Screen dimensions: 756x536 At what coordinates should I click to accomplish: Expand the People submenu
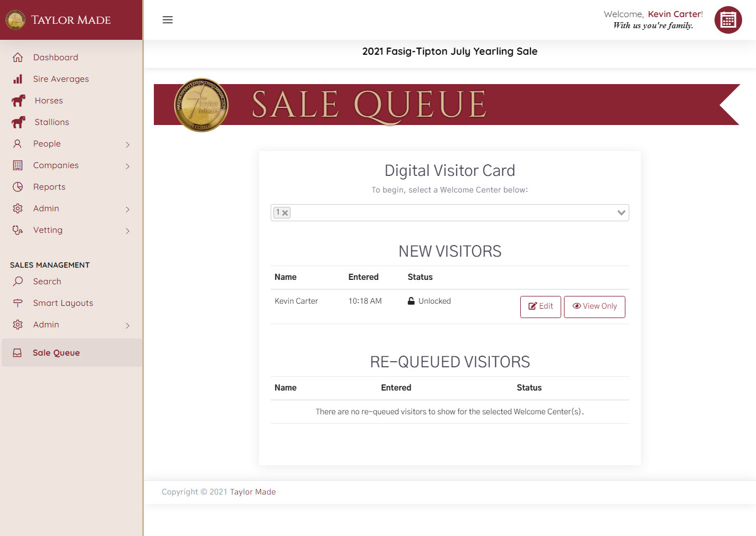pos(127,144)
